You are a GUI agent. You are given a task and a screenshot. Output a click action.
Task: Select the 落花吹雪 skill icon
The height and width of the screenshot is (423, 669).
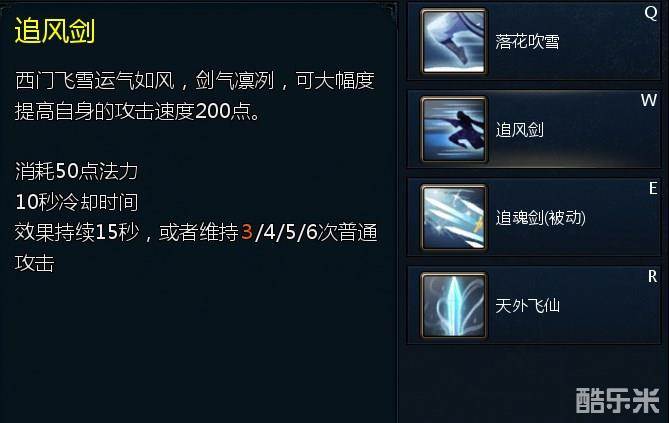click(454, 41)
